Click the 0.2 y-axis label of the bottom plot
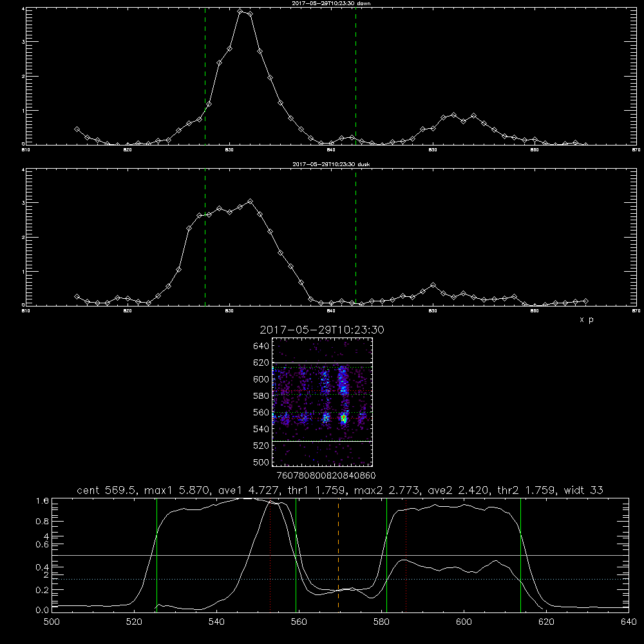This screenshot has width=644, height=644. 43,590
